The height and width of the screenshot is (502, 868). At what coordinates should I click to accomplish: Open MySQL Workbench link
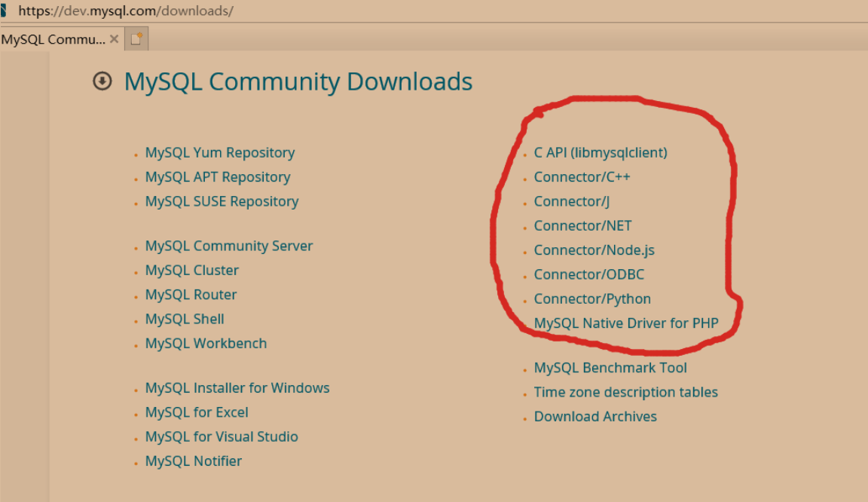206,343
